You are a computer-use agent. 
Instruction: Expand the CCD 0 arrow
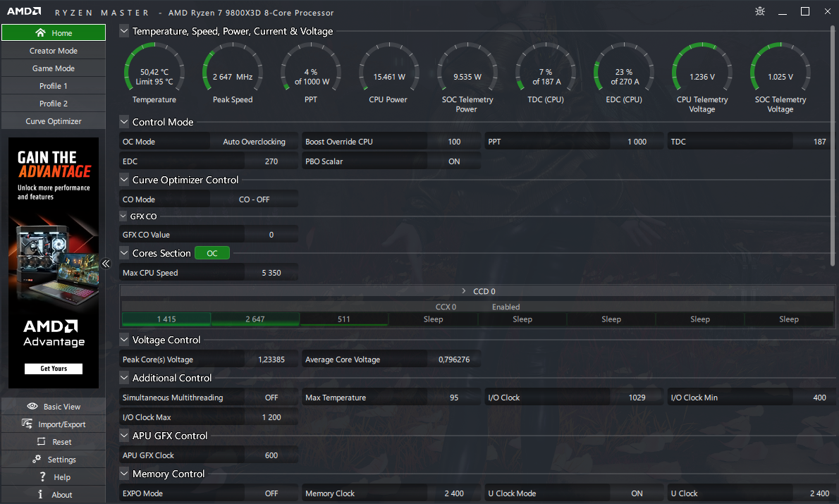[x=463, y=291]
